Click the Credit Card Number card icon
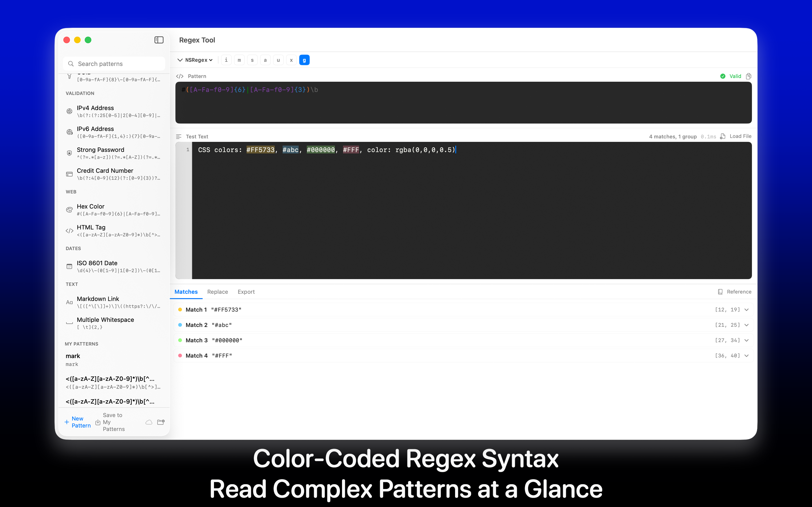The height and width of the screenshot is (507, 812). click(69, 174)
